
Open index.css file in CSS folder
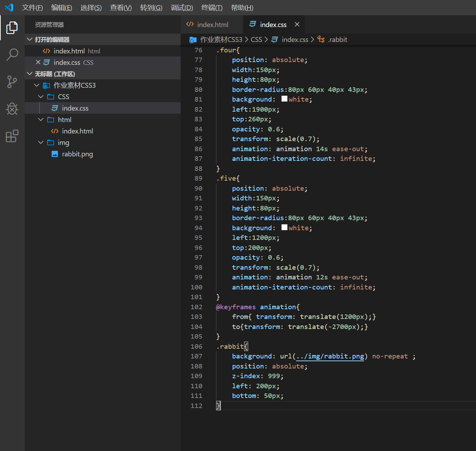103,108
